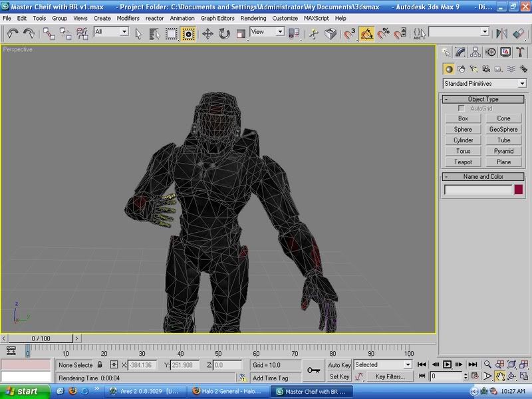
Task: Open the Standard Primitives dropdown
Action: (485, 84)
